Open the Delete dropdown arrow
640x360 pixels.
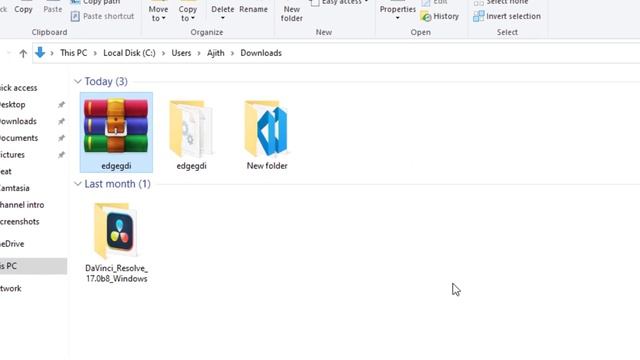click(223, 18)
